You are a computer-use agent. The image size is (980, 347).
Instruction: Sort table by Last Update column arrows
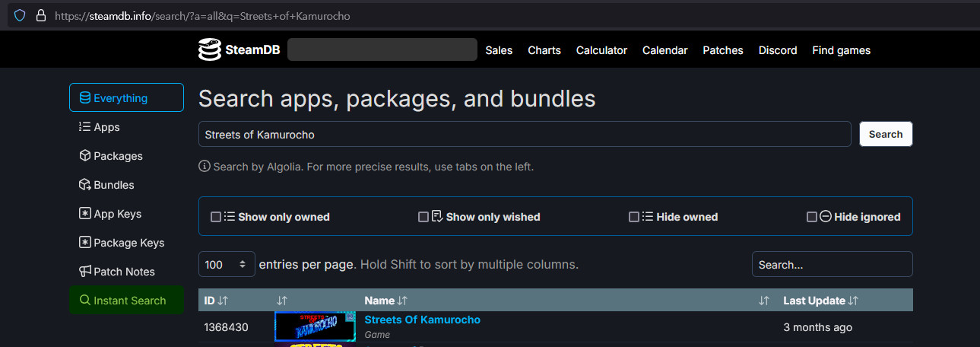pos(853,301)
